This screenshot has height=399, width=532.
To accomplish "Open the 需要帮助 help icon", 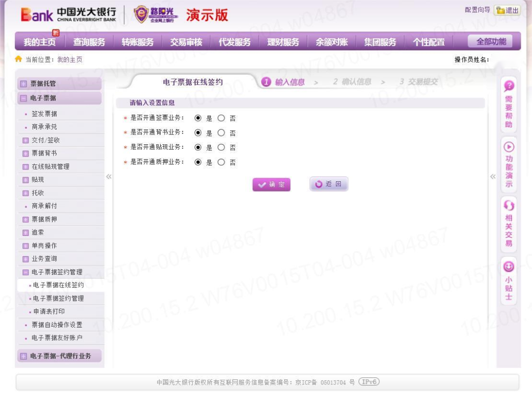I will [508, 86].
